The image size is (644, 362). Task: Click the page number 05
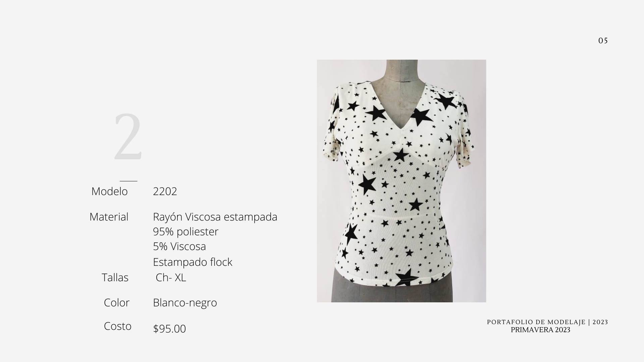603,41
